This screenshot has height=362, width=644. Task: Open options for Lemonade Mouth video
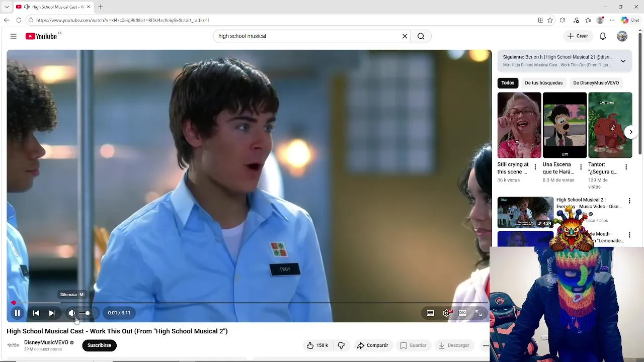pyautogui.click(x=629, y=235)
